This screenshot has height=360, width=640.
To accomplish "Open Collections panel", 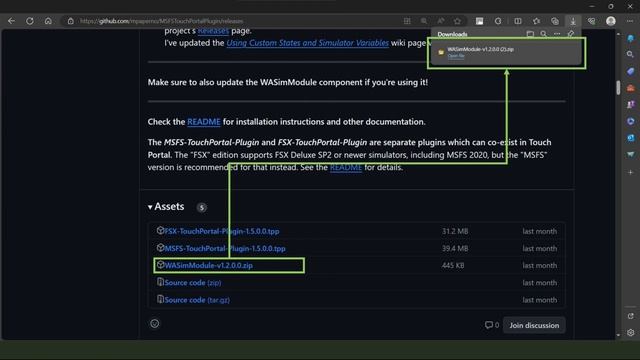I will (x=555, y=21).
